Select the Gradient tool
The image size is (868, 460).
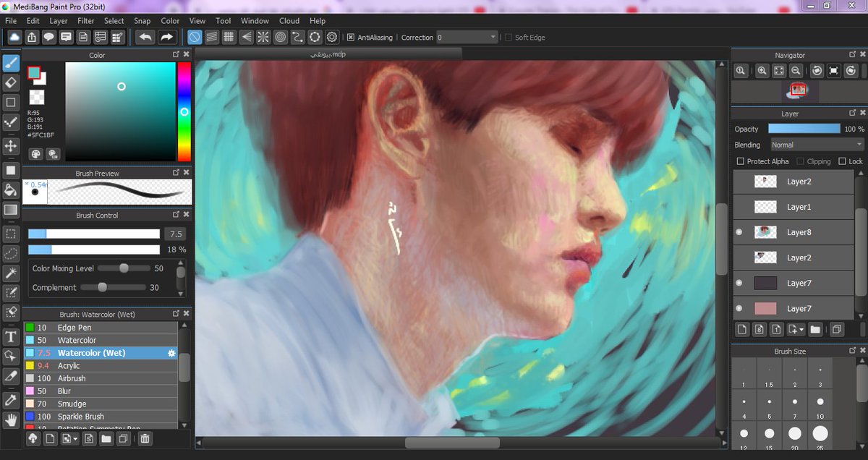(11, 210)
